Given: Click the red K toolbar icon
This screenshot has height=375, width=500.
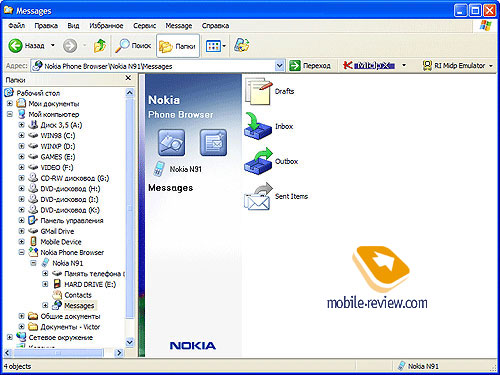Looking at the screenshot, I should pos(348,65).
